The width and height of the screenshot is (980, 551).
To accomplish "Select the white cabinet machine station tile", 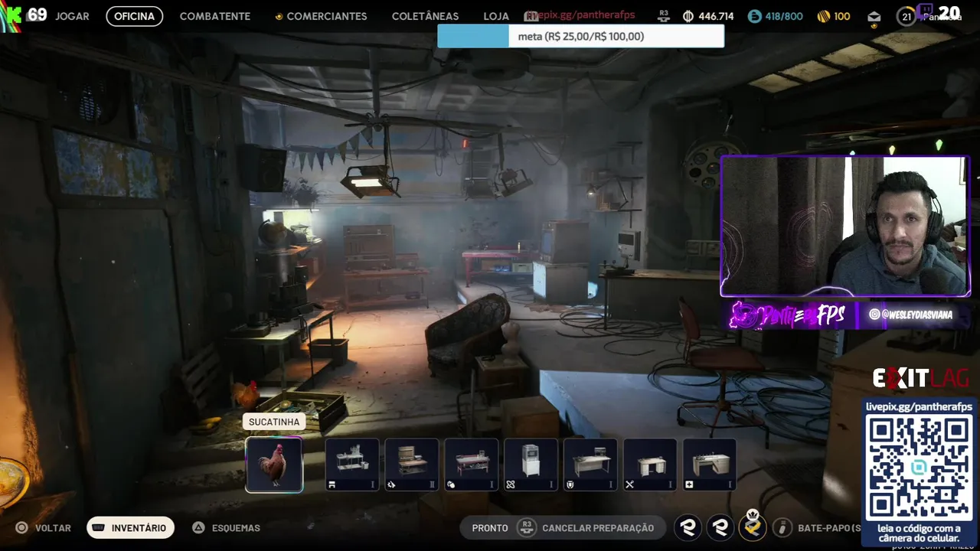I will 531,465.
